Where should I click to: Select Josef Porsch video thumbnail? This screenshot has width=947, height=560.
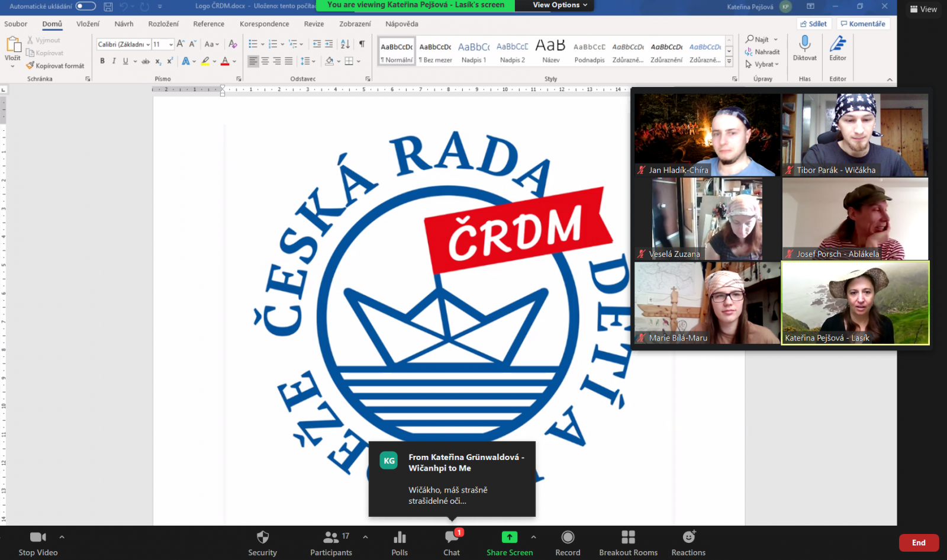(x=855, y=218)
